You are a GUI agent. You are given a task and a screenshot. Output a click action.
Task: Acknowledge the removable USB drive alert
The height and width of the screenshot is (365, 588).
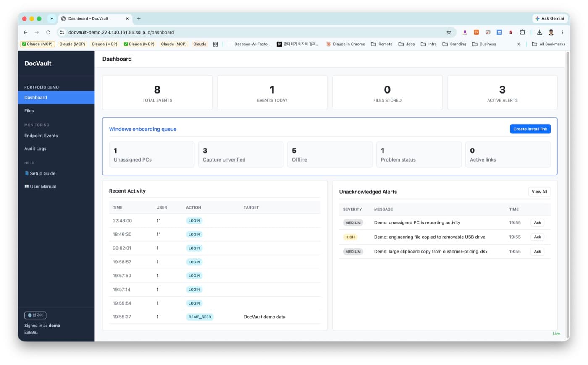(538, 237)
